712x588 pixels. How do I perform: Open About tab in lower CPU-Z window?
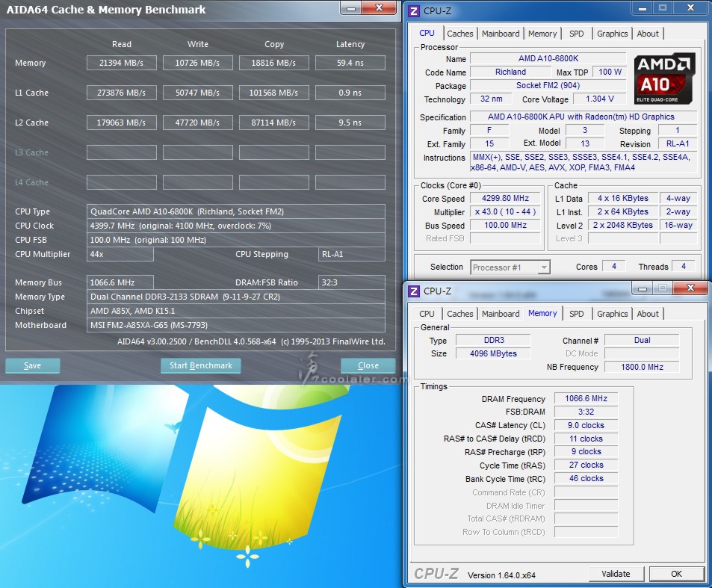coord(648,314)
